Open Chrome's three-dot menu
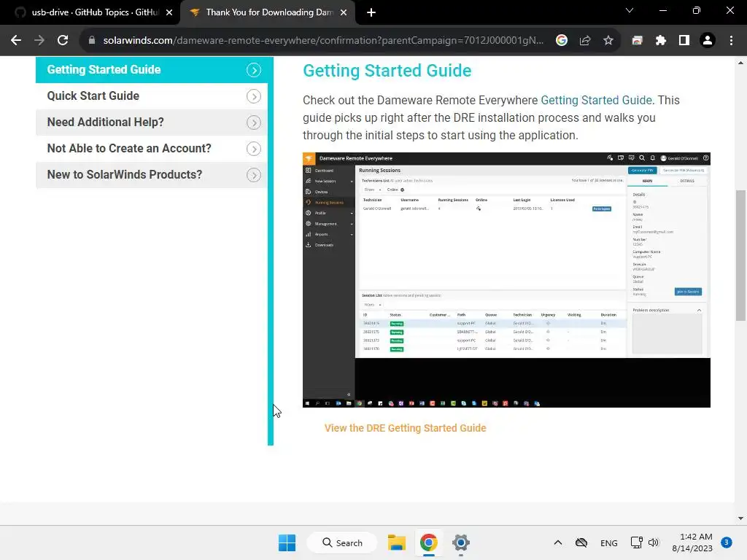This screenshot has width=747, height=560. (x=731, y=41)
